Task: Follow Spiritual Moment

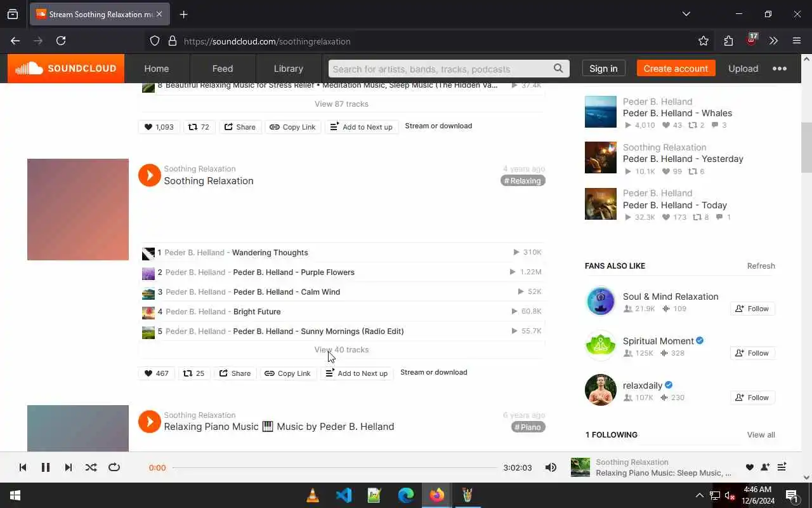Action: pyautogui.click(x=752, y=353)
